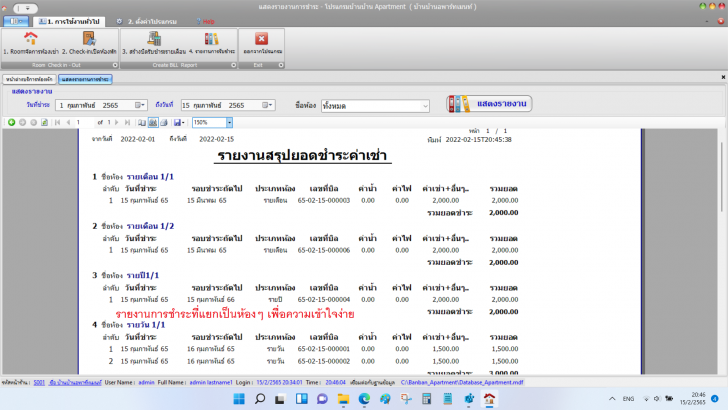This screenshot has width=728, height=410.
Task: Click the refresh report icon
Action: coord(44,122)
